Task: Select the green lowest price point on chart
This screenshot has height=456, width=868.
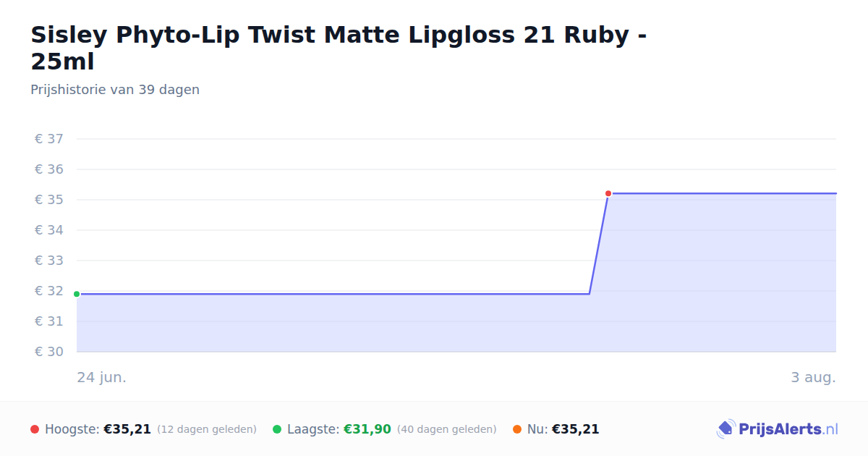Action: pos(77,294)
